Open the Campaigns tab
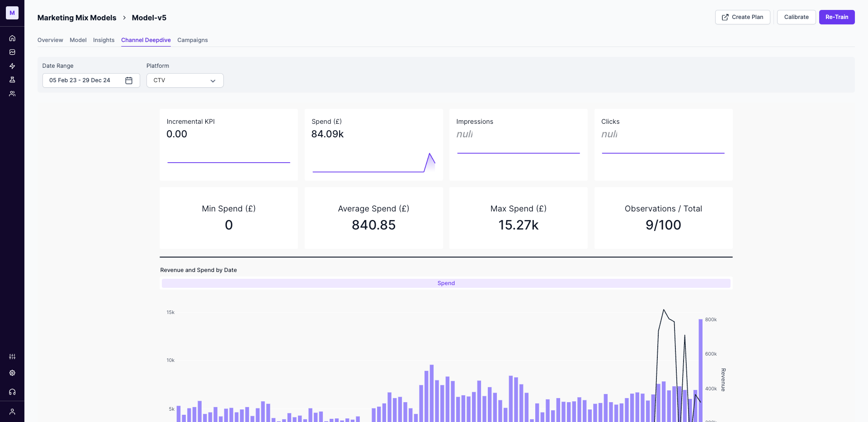Image resolution: width=868 pixels, height=422 pixels. 193,40
